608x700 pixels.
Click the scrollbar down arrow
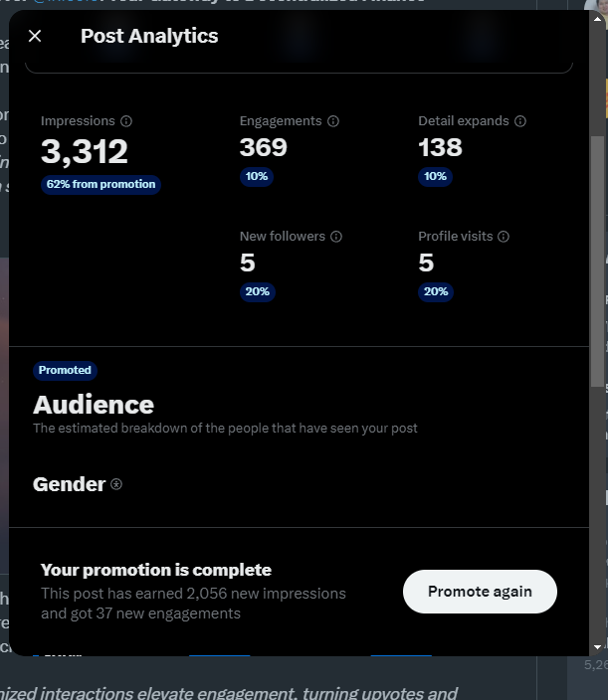point(597,646)
